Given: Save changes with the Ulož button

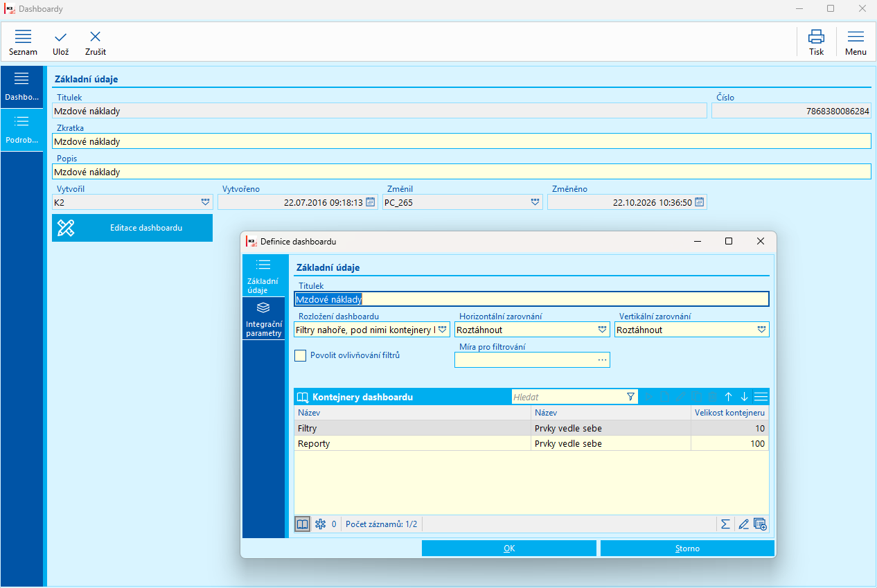Looking at the screenshot, I should tap(61, 42).
